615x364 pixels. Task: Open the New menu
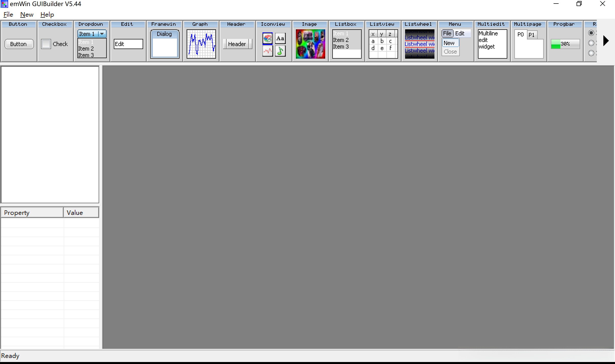point(27,15)
